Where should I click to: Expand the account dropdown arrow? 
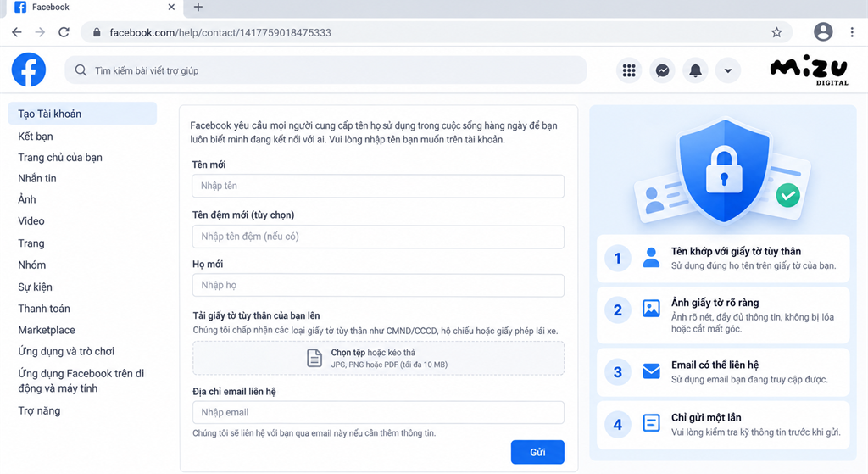click(x=728, y=70)
